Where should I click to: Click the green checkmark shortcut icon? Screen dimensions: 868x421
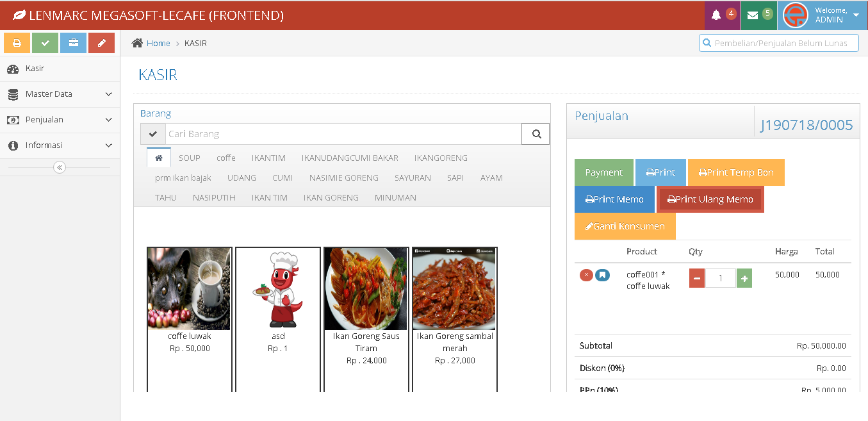tap(45, 43)
